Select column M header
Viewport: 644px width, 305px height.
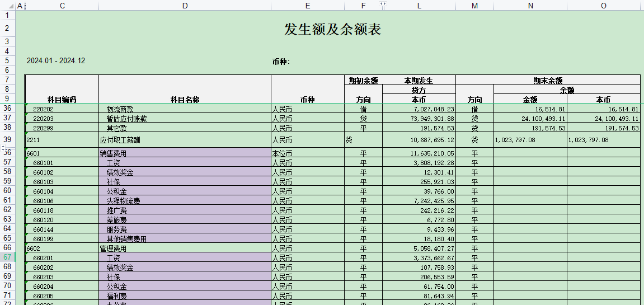(x=475, y=6)
